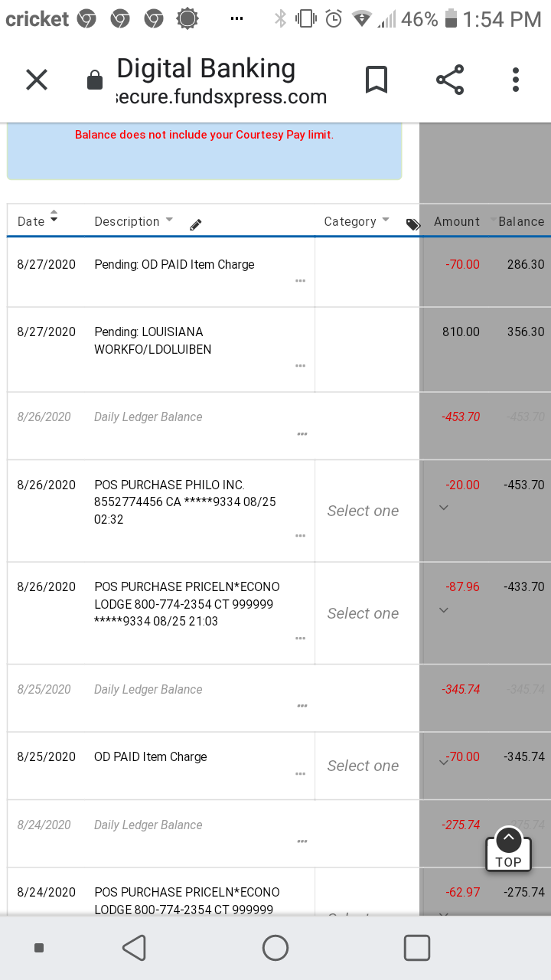Image resolution: width=551 pixels, height=980 pixels.
Task: Tap the TOP scroll-to-top button
Action: tap(508, 849)
